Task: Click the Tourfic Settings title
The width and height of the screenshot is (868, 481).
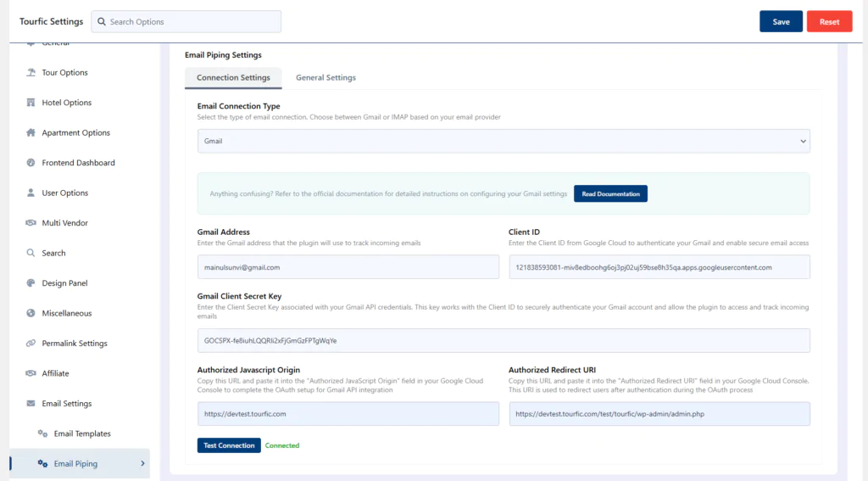Action: pos(51,21)
